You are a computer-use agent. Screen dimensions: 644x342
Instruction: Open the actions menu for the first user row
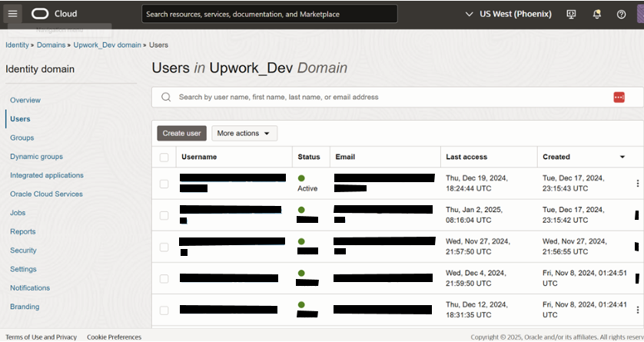click(637, 183)
